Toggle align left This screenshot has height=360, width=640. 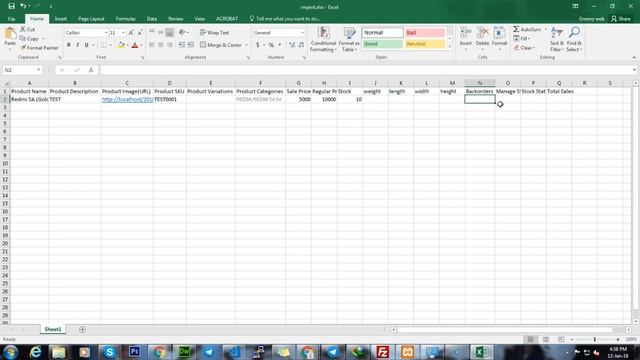point(152,45)
